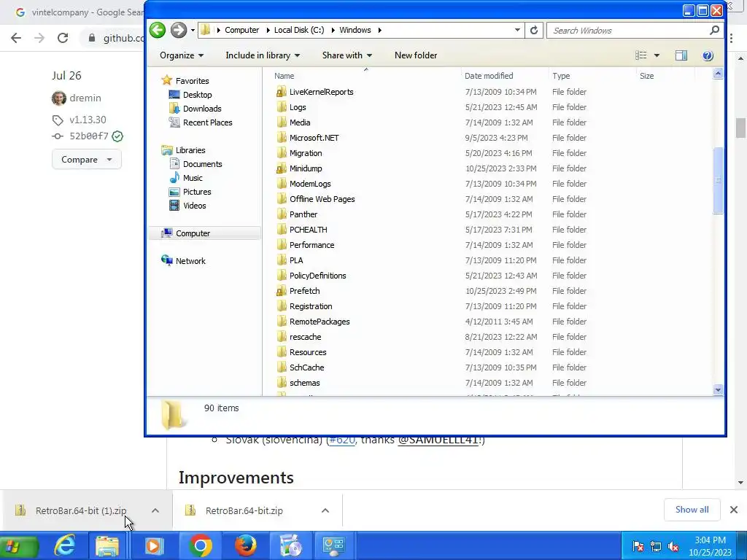Open Compare dropdown on GitHub page

pos(86,160)
